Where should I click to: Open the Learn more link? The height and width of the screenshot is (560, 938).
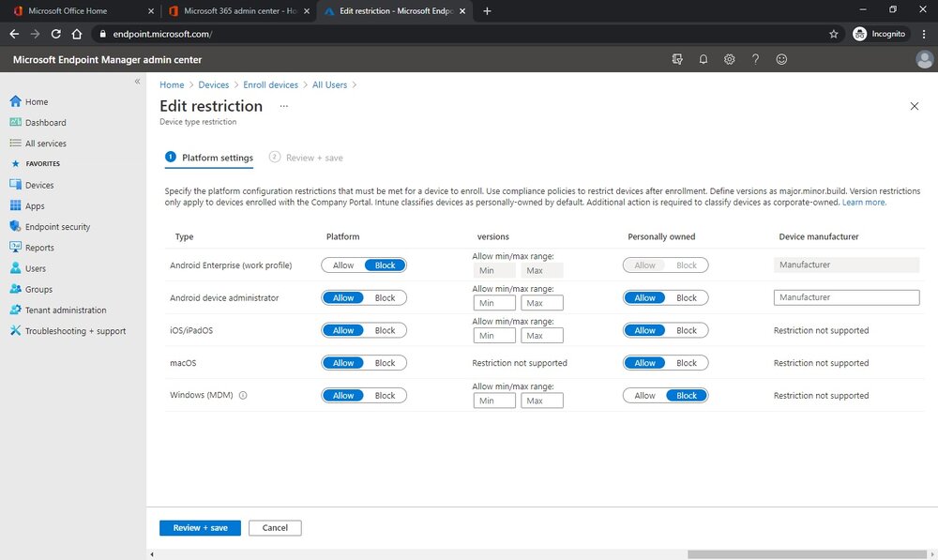pos(864,203)
